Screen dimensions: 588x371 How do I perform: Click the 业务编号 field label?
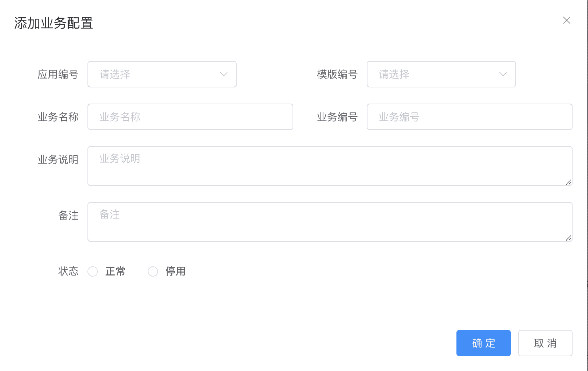(337, 117)
